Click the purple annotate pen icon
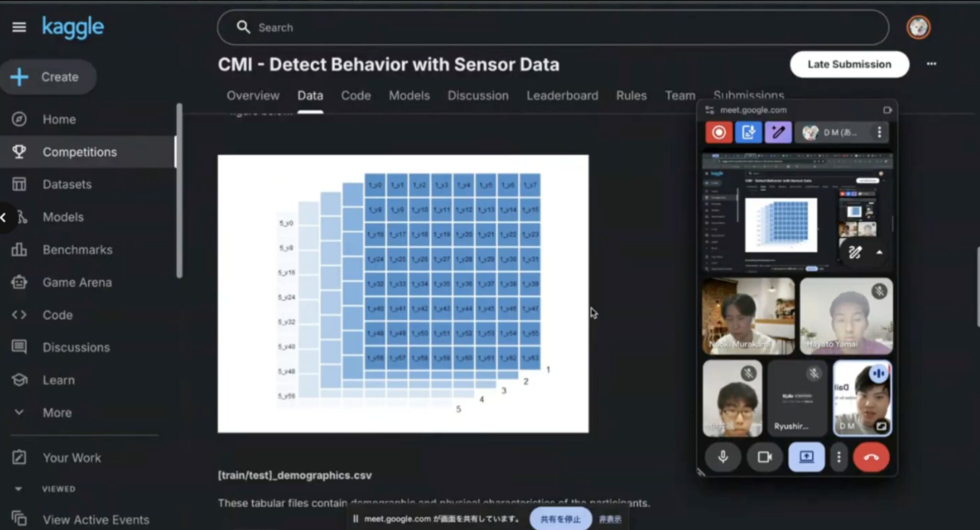Viewport: 980px width, 530px height. click(x=778, y=133)
